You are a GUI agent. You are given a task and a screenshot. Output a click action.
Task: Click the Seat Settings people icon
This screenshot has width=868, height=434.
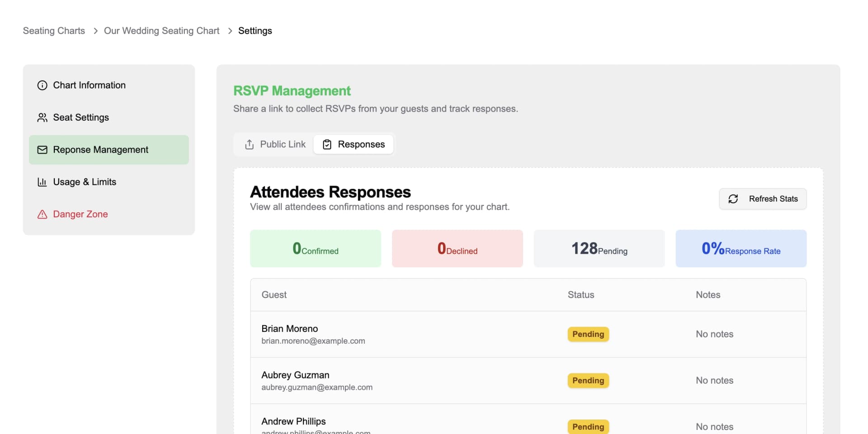[x=42, y=117]
